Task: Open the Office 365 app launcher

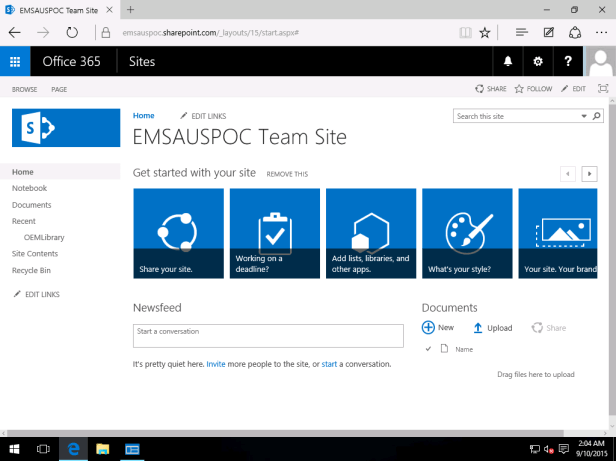Action: [15, 62]
